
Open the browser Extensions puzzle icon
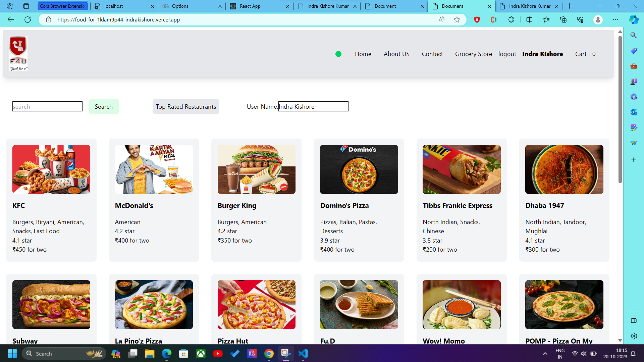click(x=511, y=19)
